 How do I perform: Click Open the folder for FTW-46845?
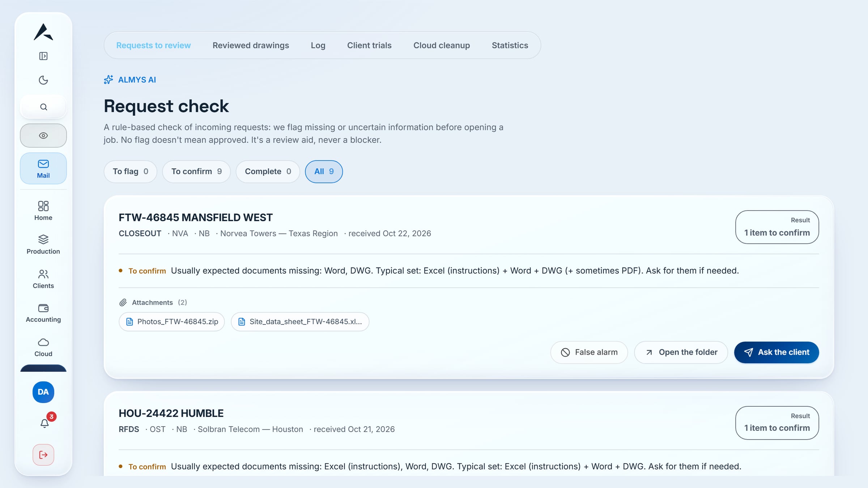(681, 352)
